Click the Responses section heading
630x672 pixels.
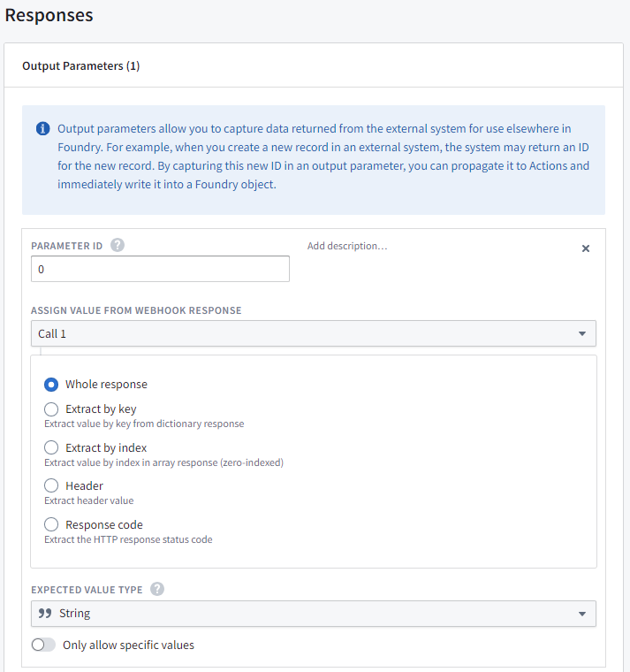49,15
